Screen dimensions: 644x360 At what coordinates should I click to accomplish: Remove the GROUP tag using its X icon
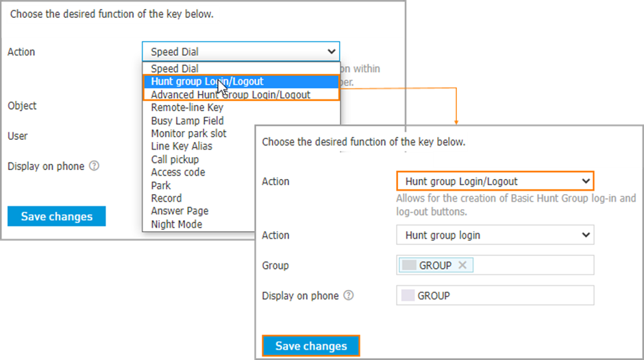pyautogui.click(x=462, y=265)
